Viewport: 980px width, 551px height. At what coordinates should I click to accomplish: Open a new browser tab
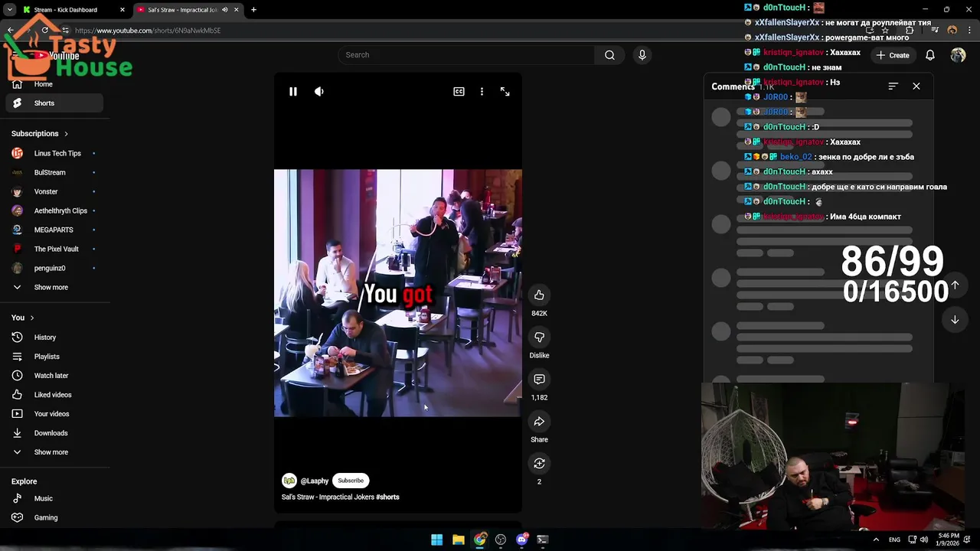point(253,10)
